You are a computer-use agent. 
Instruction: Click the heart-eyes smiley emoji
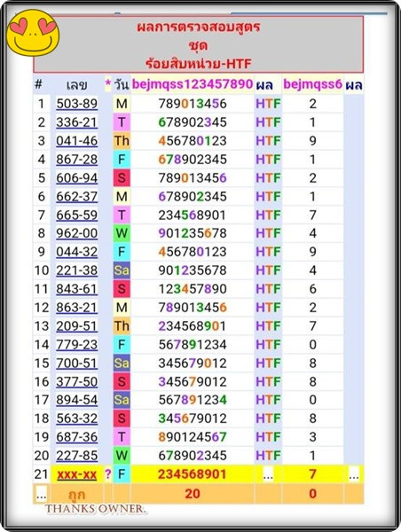click(x=33, y=33)
